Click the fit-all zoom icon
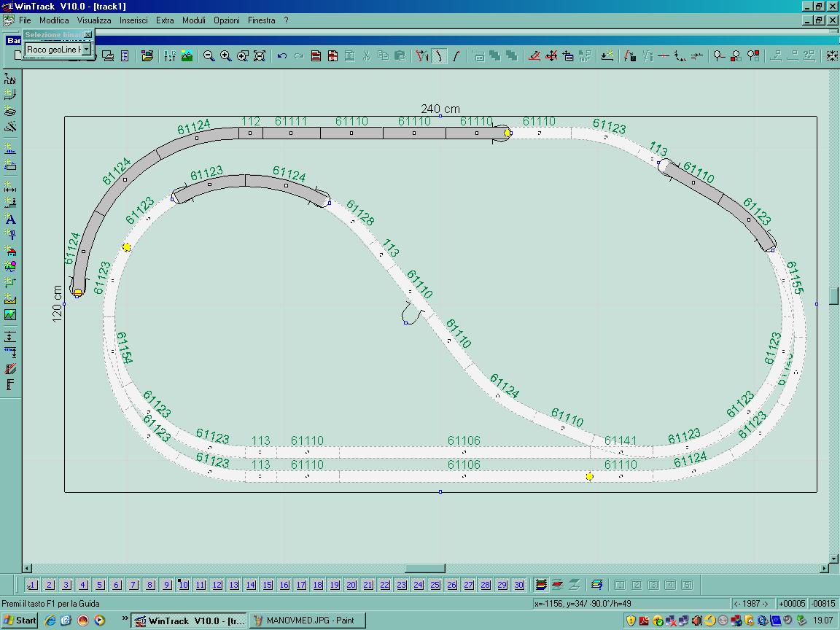The width and height of the screenshot is (840, 630). coord(260,55)
